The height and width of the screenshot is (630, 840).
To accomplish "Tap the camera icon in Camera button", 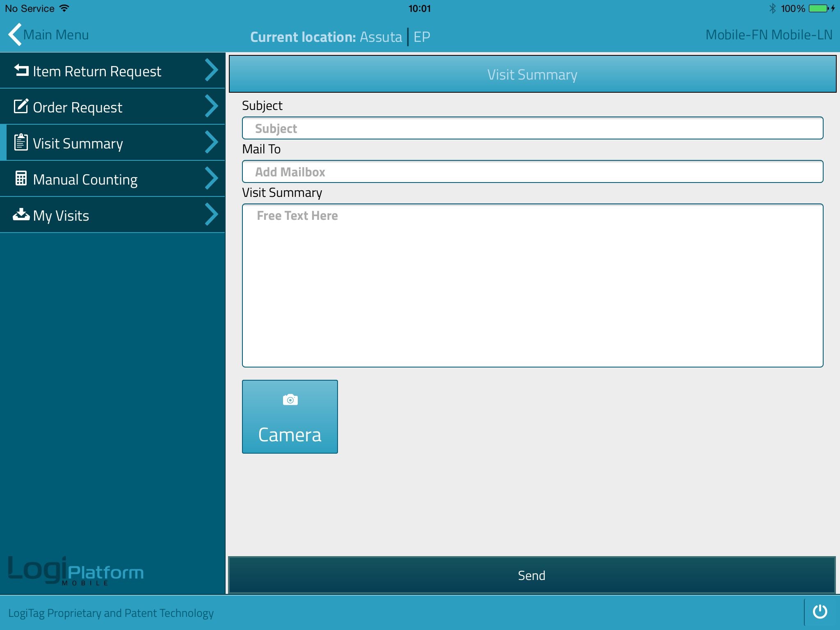I will click(290, 400).
